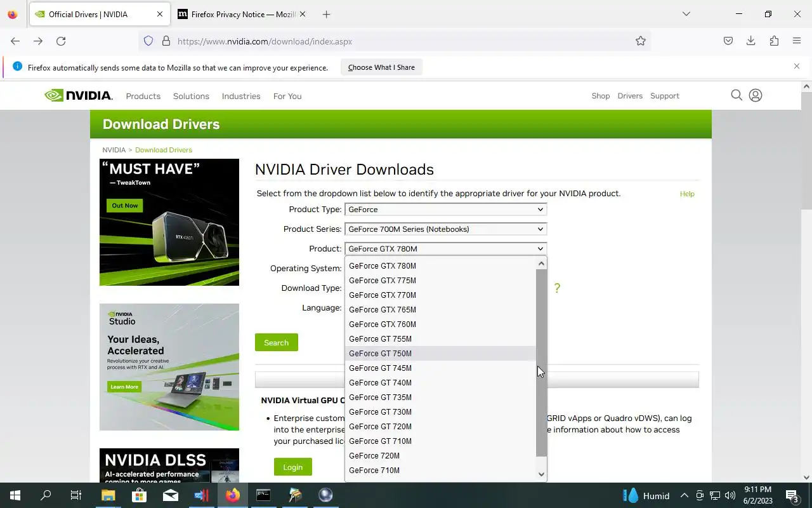Screen dimensions: 812x508
Task: Open File Explorer from taskbar
Action: 108,495
